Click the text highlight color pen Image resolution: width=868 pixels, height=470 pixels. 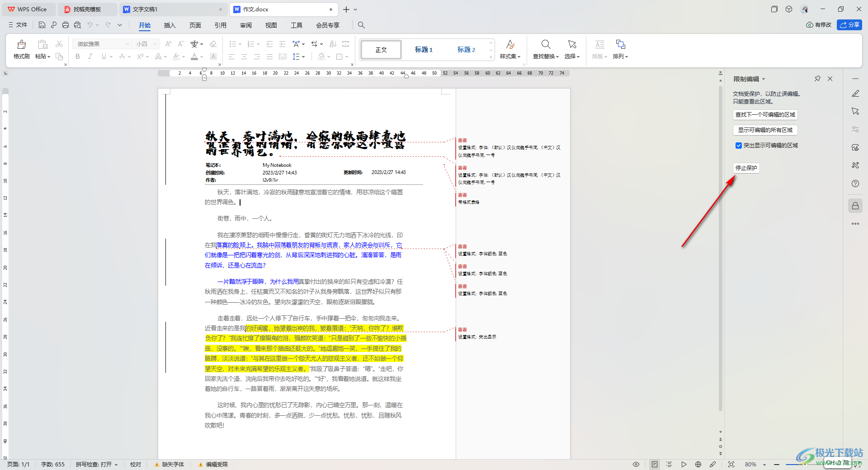(x=176, y=56)
